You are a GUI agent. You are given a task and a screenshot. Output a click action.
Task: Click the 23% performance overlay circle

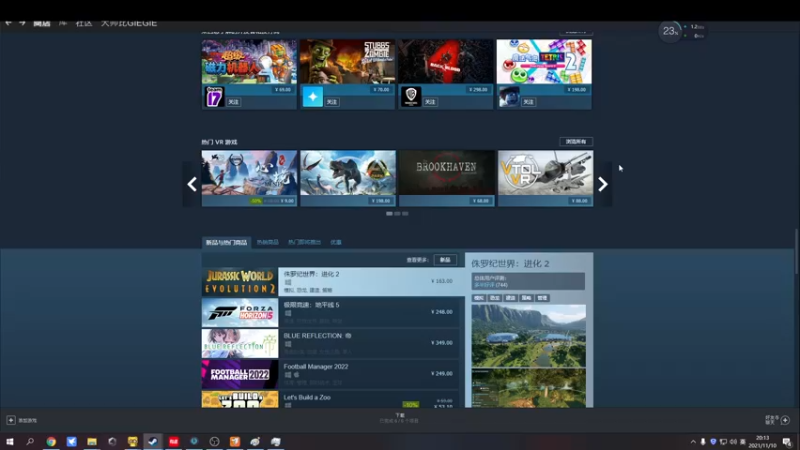pyautogui.click(x=670, y=32)
